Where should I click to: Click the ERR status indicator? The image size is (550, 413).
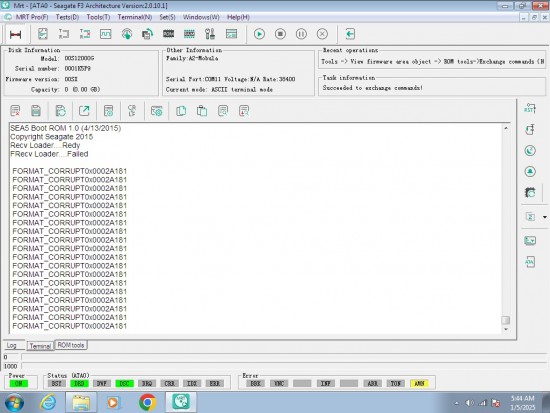[215, 384]
